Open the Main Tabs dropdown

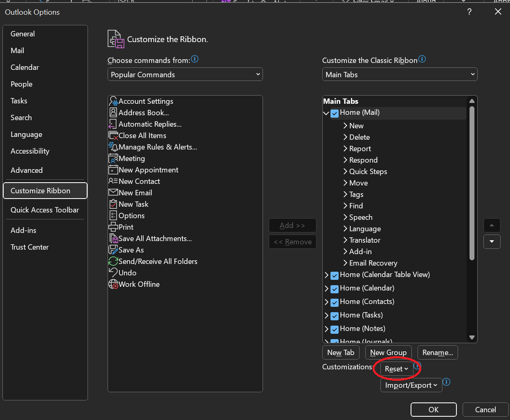[400, 74]
